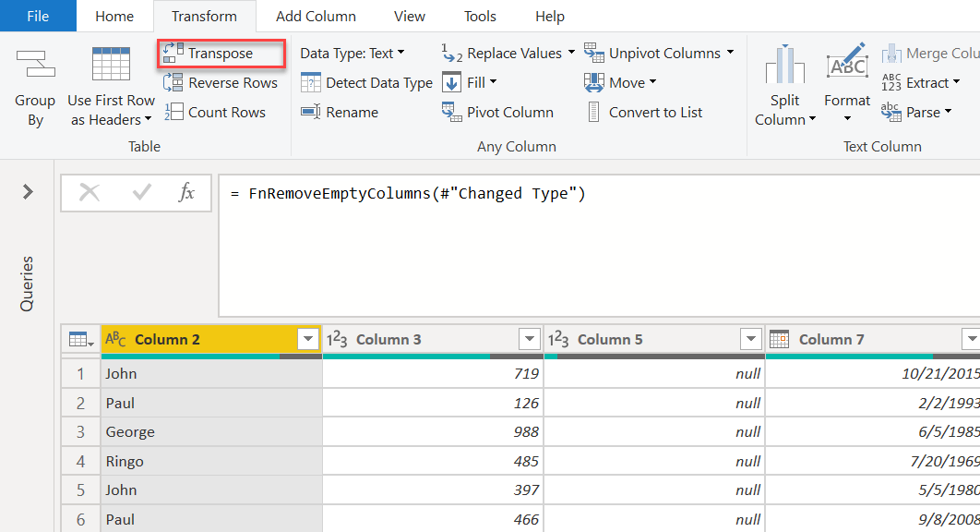The width and height of the screenshot is (980, 532).
Task: Open the File menu tab
Action: 38,17
